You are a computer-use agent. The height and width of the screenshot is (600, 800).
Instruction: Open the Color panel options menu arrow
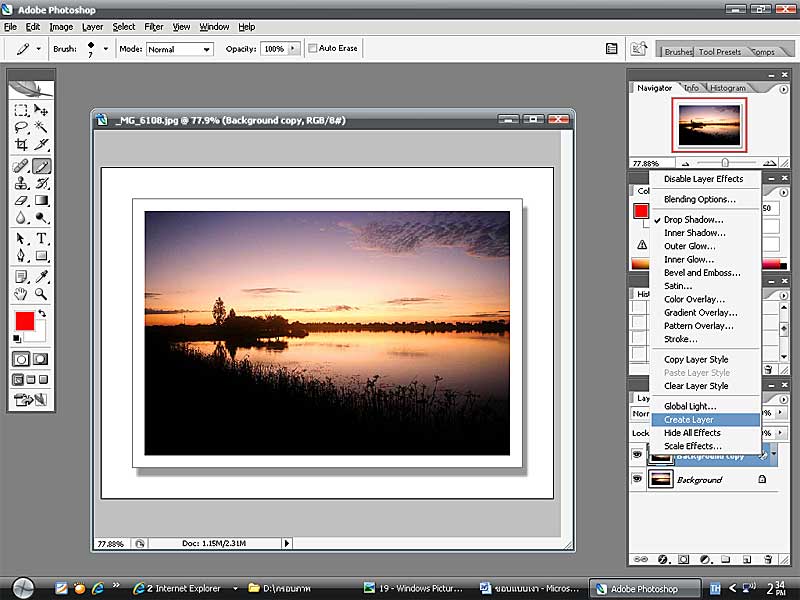(783, 192)
